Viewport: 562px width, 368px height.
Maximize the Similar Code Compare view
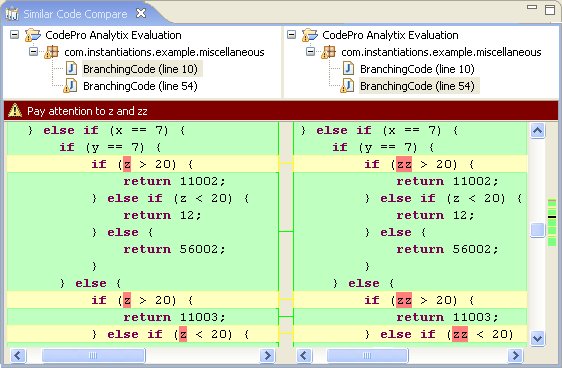[550, 10]
